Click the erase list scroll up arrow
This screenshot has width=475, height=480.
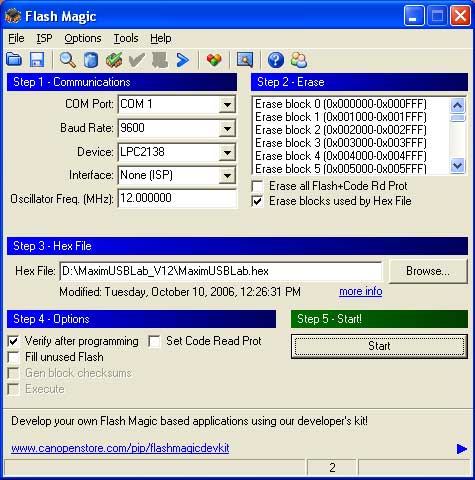457,106
